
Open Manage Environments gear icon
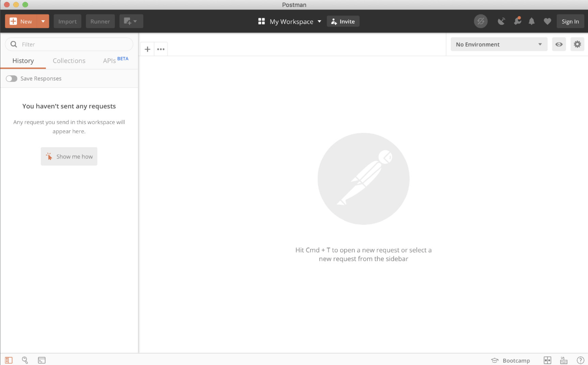[577, 44]
